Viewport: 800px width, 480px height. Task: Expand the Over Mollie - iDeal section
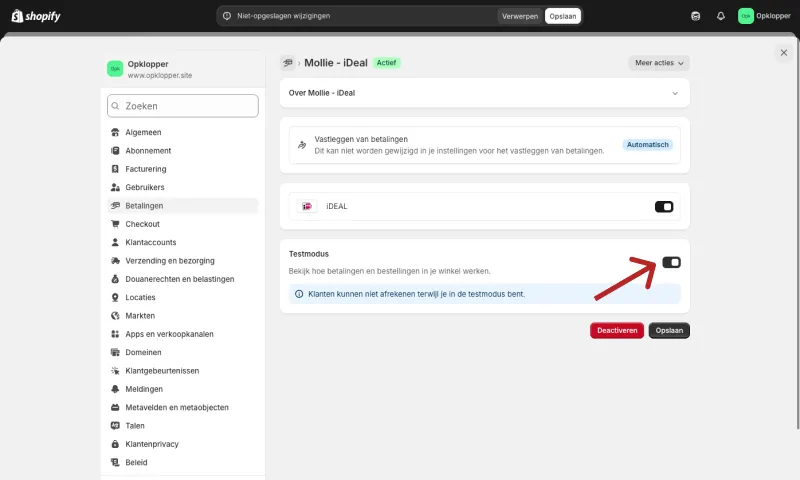(485, 93)
